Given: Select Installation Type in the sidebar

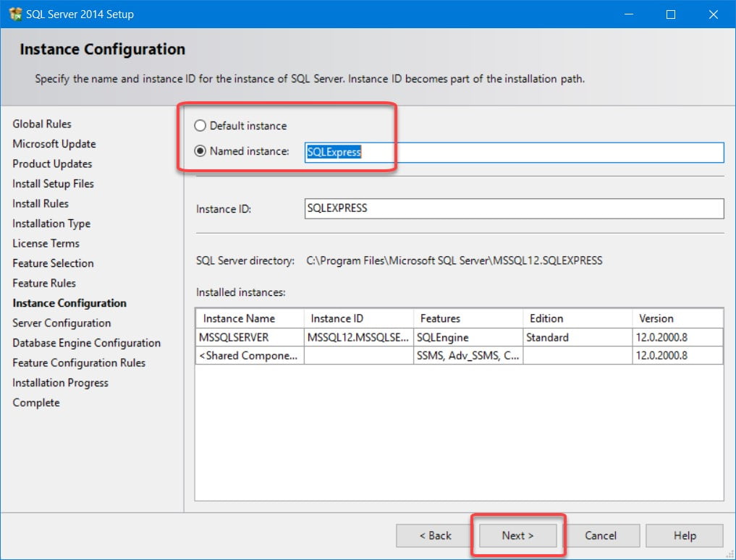Looking at the screenshot, I should click(51, 224).
